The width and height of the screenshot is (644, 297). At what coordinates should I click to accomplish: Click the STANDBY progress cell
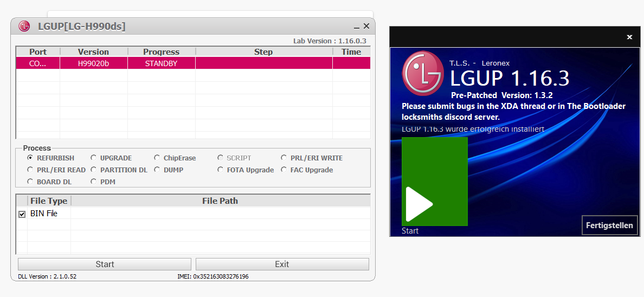coord(162,63)
